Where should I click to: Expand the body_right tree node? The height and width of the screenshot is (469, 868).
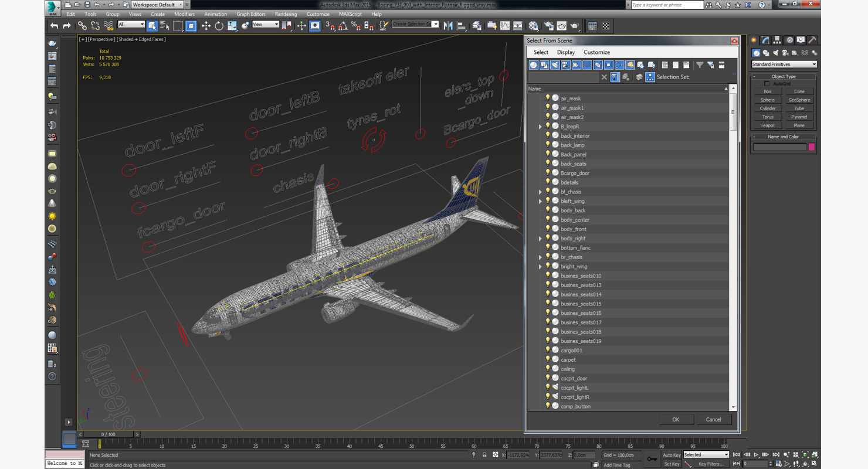pos(540,239)
